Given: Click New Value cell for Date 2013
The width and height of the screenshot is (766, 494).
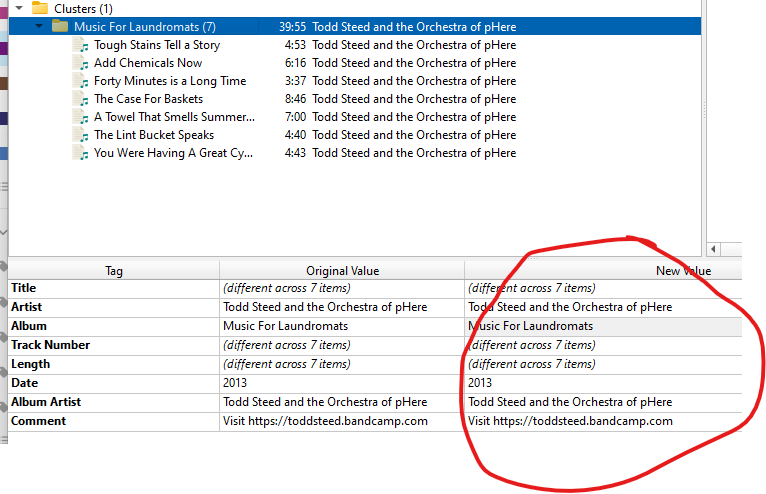Looking at the screenshot, I should click(603, 384).
